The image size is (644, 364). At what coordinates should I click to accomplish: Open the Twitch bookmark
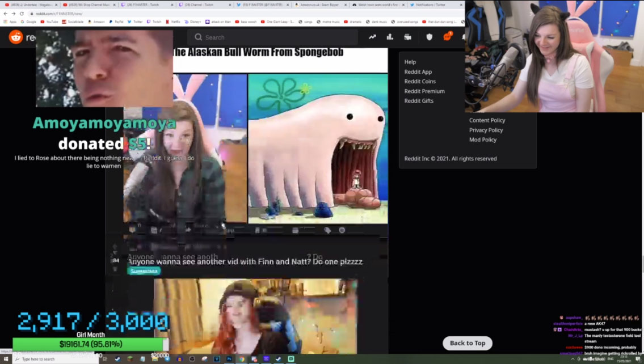coord(154,22)
